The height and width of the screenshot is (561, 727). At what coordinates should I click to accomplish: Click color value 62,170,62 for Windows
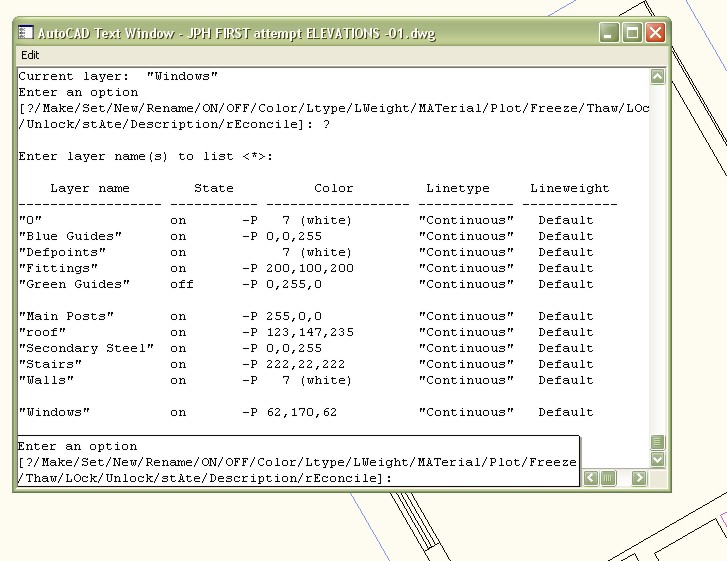click(302, 412)
